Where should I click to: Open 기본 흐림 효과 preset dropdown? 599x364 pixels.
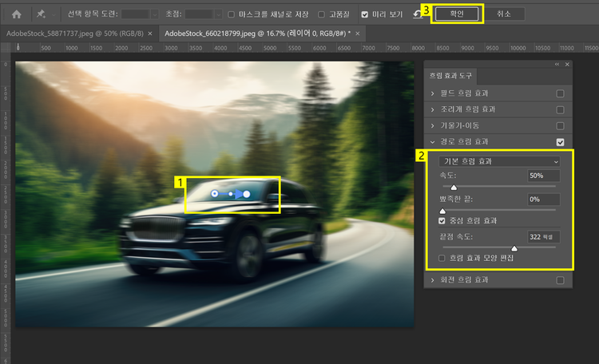[499, 161]
